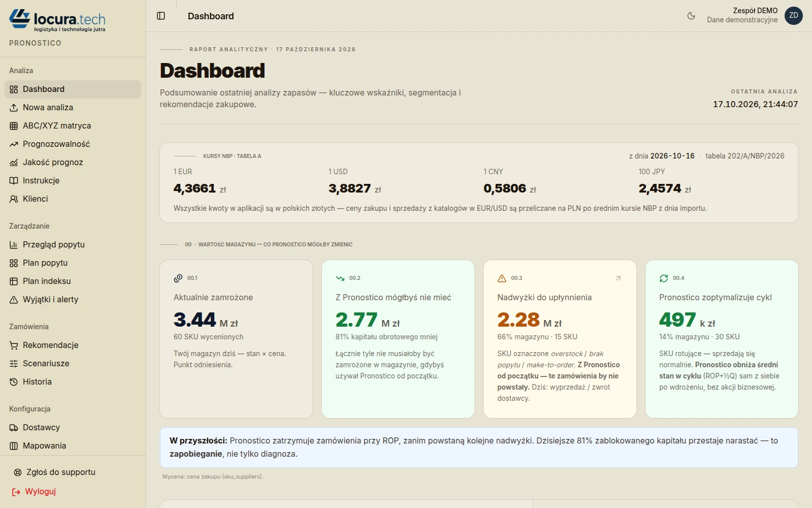Viewport: 812px width, 508px height.
Task: Go to ABC/XYZ matryca
Action: pyautogui.click(x=73, y=126)
